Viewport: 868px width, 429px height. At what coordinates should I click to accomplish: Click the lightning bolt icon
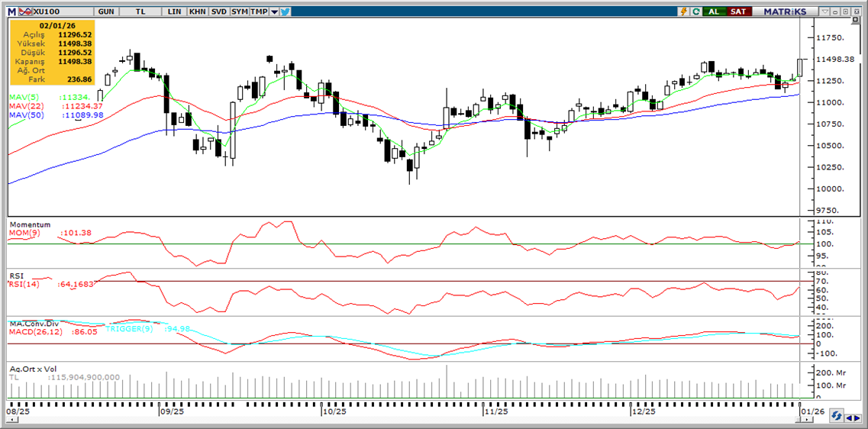tap(682, 11)
